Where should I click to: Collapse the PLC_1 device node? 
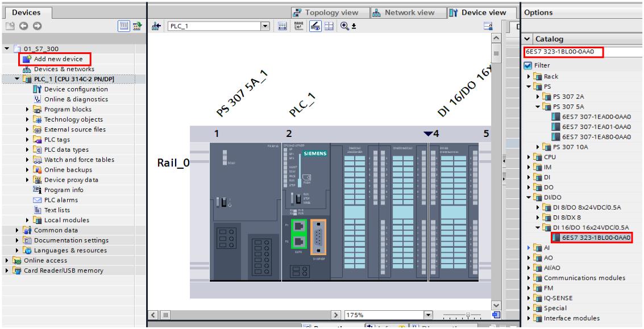click(17, 79)
